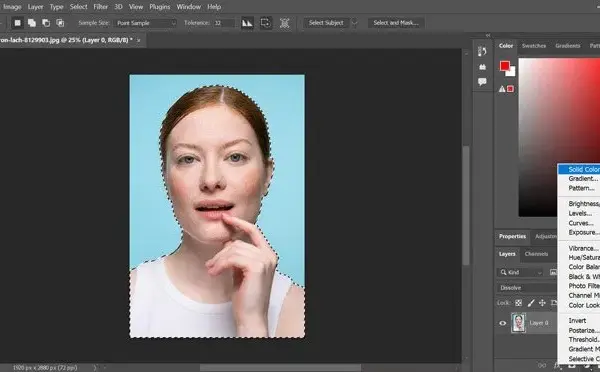Open the Image menu
600x372 pixels.
12,7
